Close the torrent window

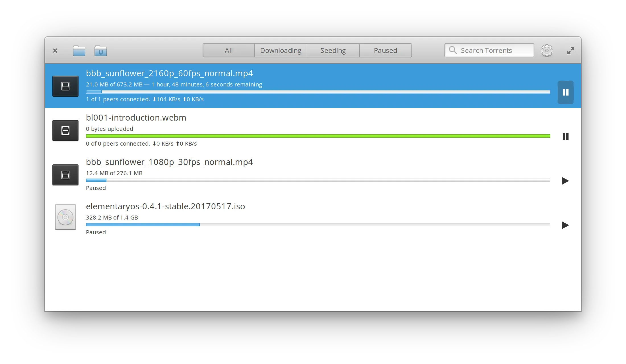click(x=55, y=51)
